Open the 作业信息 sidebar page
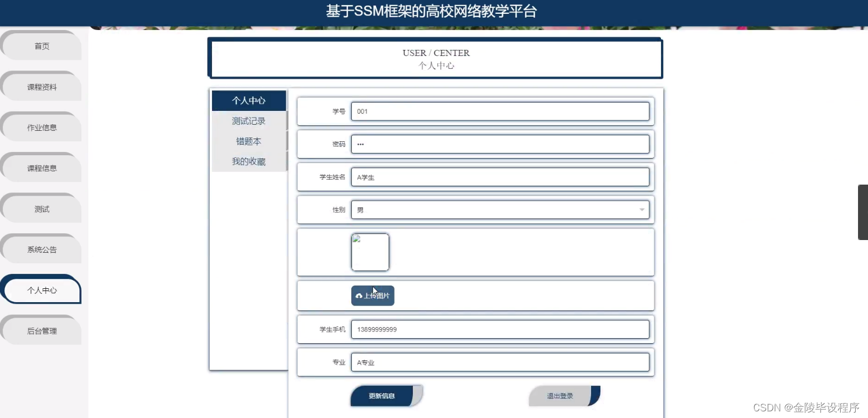 click(41, 127)
